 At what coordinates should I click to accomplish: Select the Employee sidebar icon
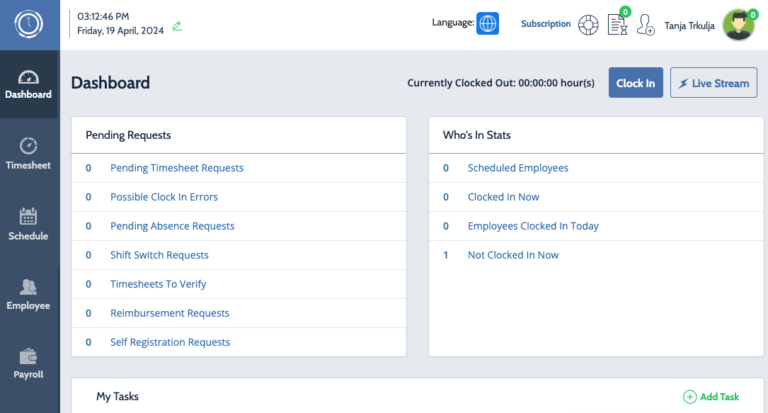[29, 294]
